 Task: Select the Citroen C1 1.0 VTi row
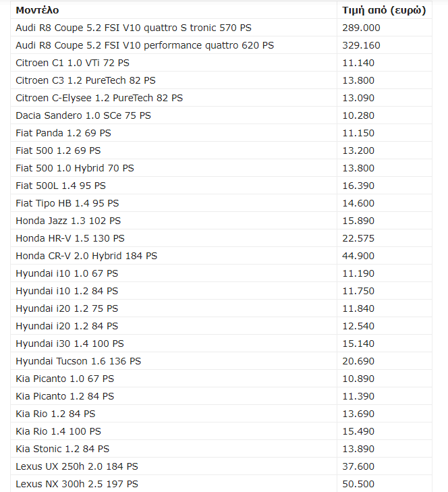point(221,63)
